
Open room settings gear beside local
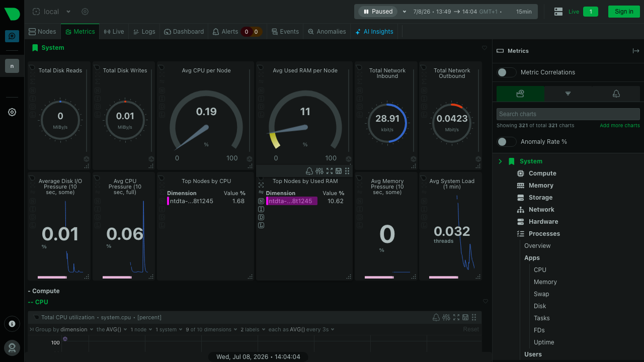(85, 12)
